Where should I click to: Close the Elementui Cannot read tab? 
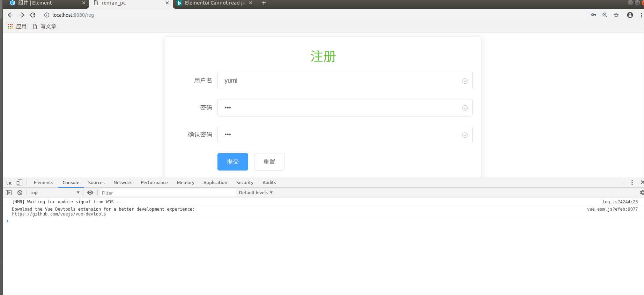tap(251, 3)
